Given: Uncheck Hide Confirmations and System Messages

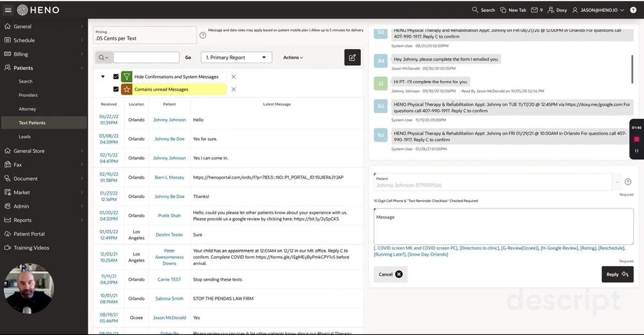Looking at the screenshot, I should pyautogui.click(x=116, y=77).
